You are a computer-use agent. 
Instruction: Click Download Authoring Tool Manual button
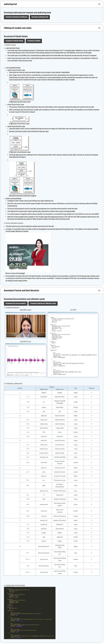16,17
